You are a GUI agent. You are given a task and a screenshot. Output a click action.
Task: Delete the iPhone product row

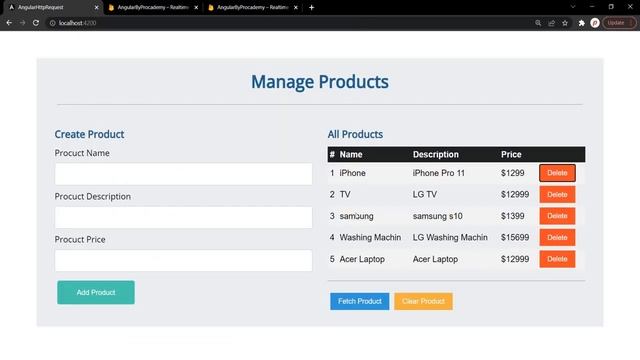click(557, 173)
